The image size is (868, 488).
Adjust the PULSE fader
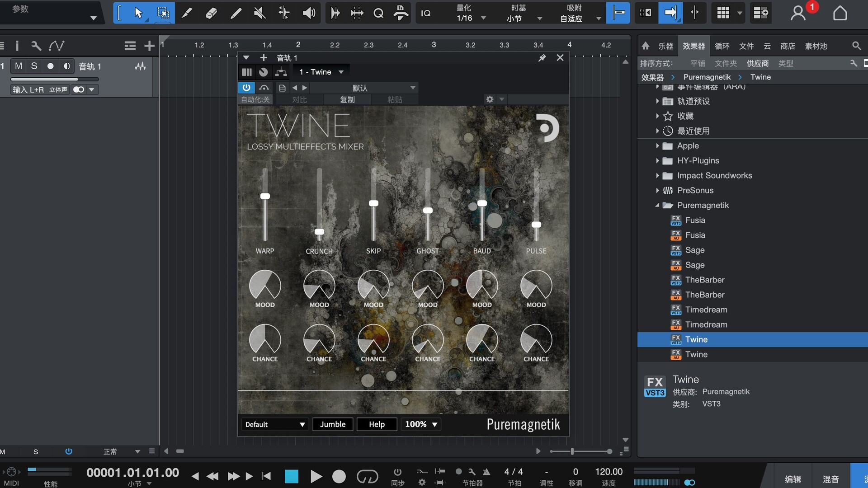pos(536,225)
